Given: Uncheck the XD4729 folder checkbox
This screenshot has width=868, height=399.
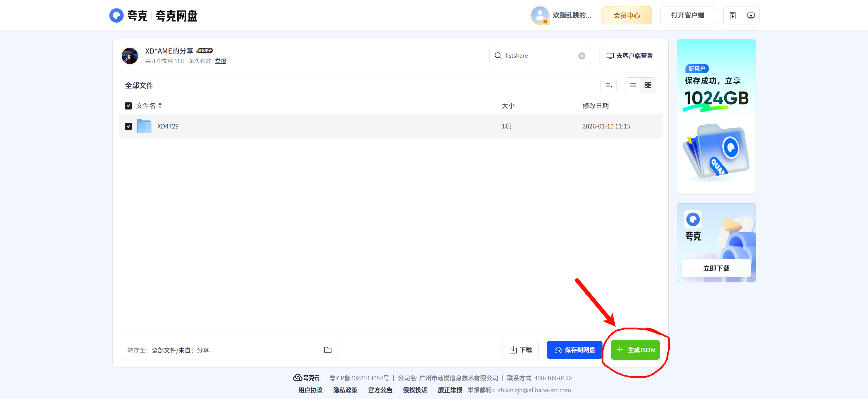Looking at the screenshot, I should [x=128, y=126].
